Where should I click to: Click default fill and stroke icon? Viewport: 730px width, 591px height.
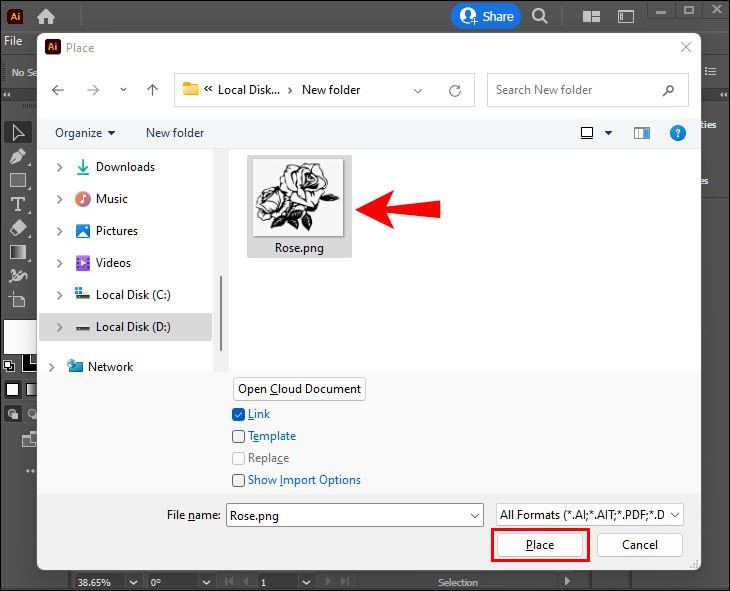(9, 366)
